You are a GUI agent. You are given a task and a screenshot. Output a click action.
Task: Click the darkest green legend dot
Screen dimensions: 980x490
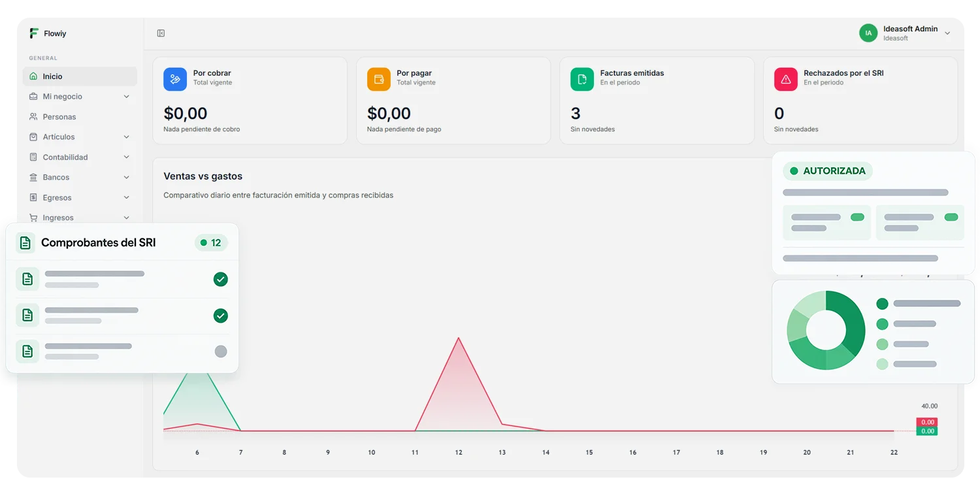click(882, 304)
